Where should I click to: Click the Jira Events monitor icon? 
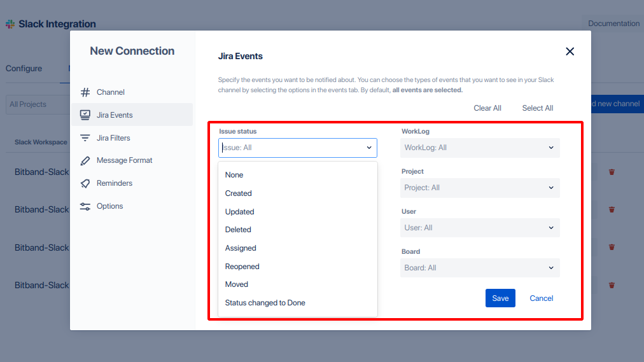(85, 115)
